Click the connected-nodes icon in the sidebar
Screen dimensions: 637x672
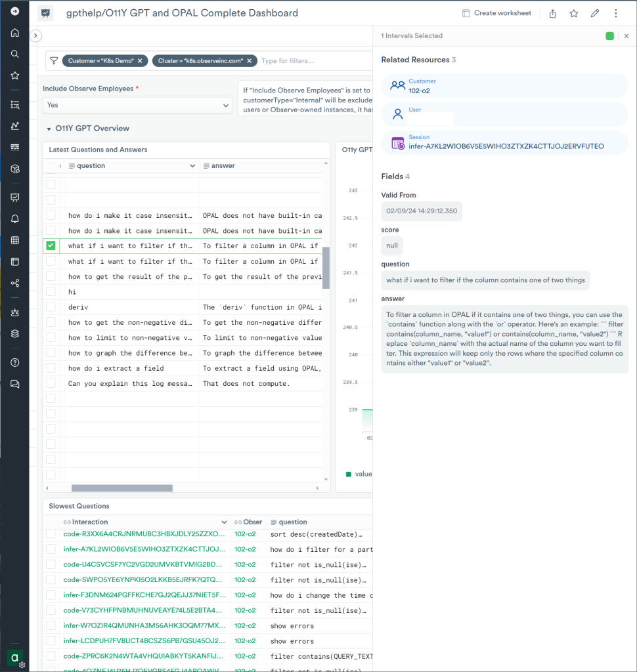click(15, 283)
